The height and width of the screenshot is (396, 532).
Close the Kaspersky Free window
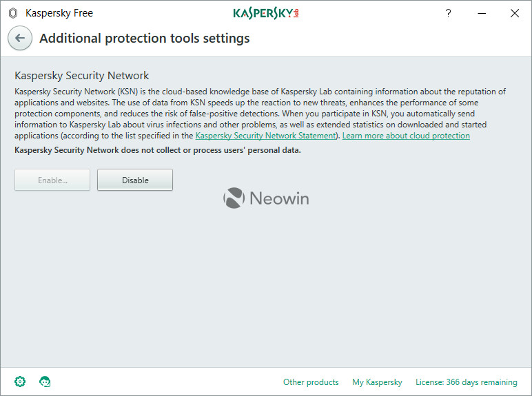515,13
